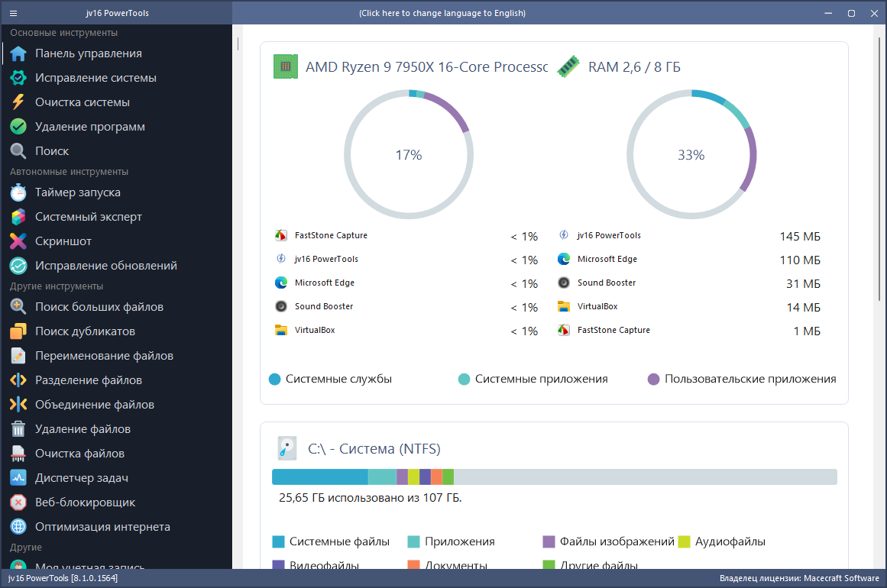Click the Таймер запуска stopwatch icon
Viewport: 887px width, 588px height.
[18, 192]
